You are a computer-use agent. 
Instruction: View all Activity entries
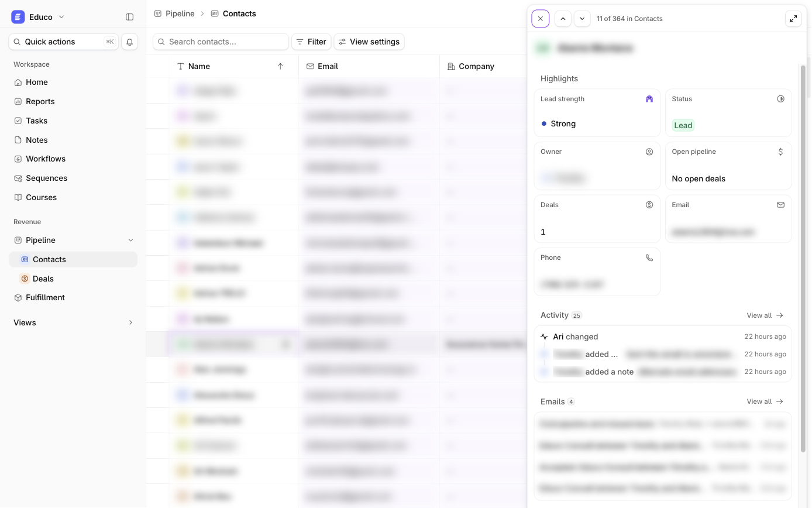point(765,315)
